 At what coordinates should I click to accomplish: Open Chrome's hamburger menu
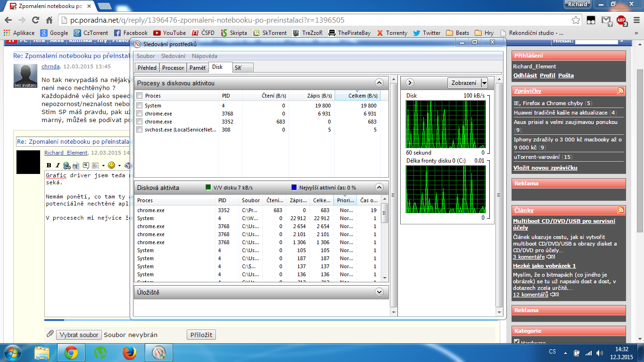(636, 20)
